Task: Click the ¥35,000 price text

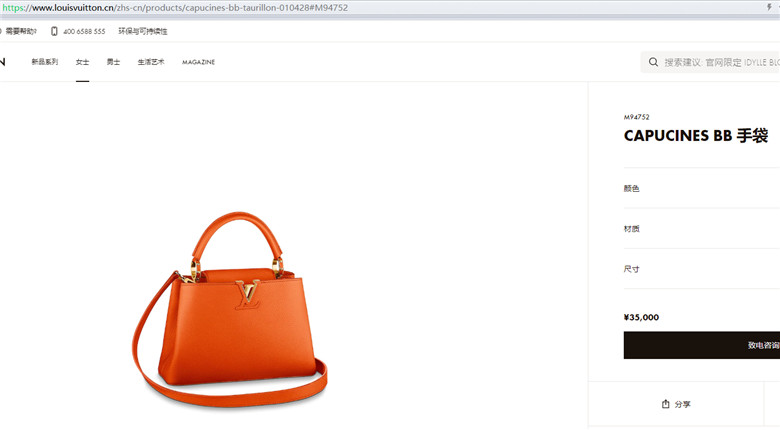Action: [641, 317]
